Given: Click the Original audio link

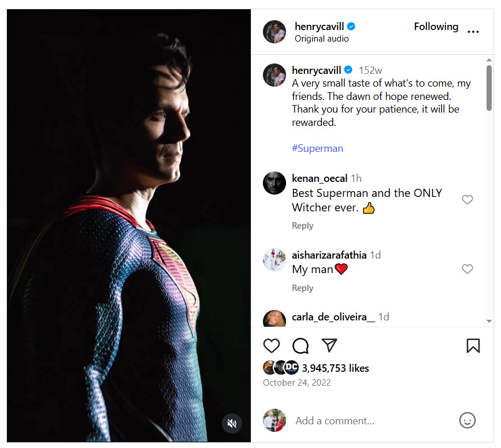Looking at the screenshot, I should 321,39.
